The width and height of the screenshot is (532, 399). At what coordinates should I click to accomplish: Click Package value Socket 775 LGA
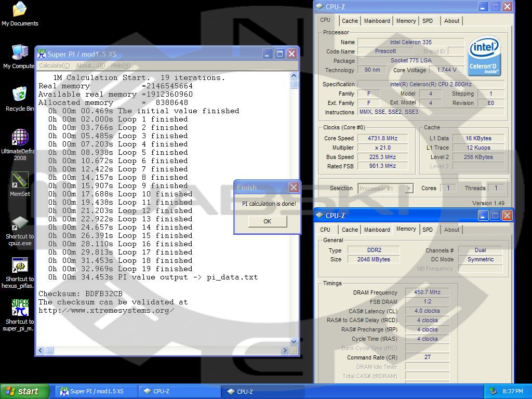410,60
